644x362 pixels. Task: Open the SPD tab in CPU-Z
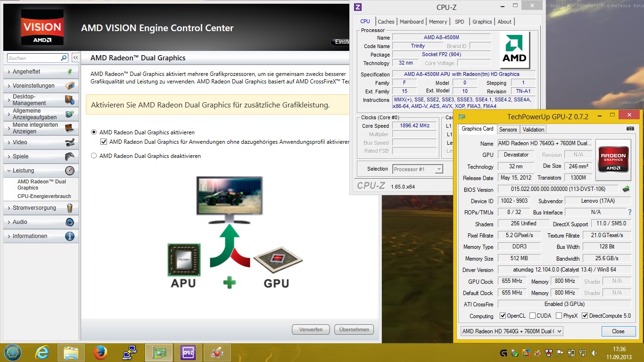tap(460, 22)
